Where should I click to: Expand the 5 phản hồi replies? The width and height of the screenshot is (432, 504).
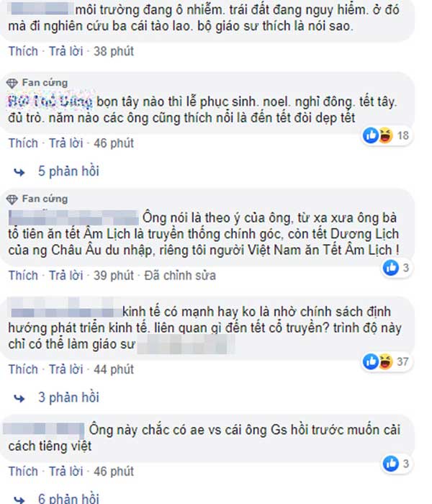[x=68, y=171]
